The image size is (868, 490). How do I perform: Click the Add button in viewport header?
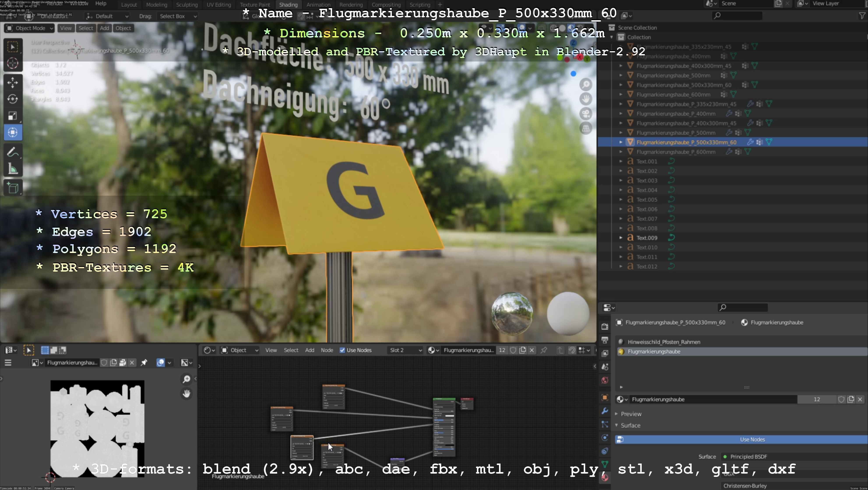pos(104,28)
